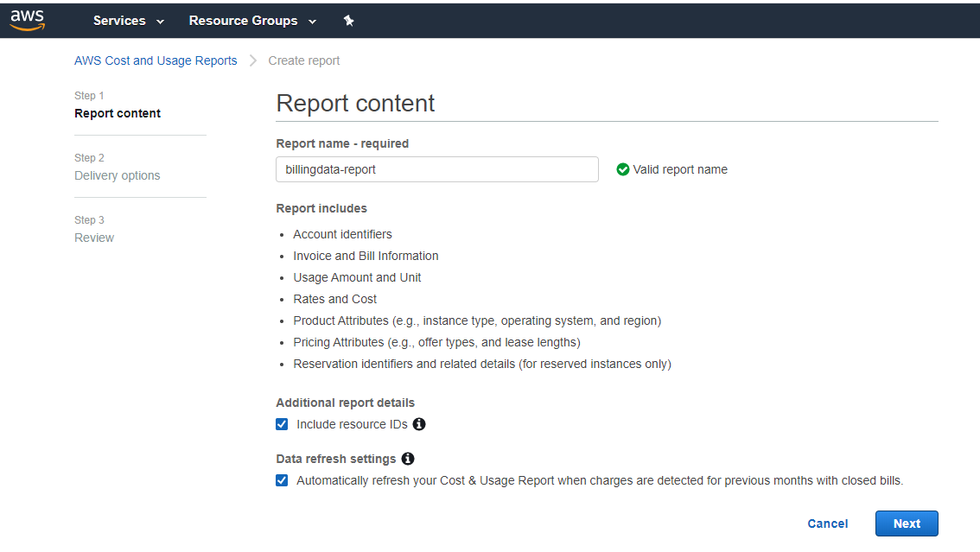Click the 'Report name - required' label

pyautogui.click(x=342, y=143)
